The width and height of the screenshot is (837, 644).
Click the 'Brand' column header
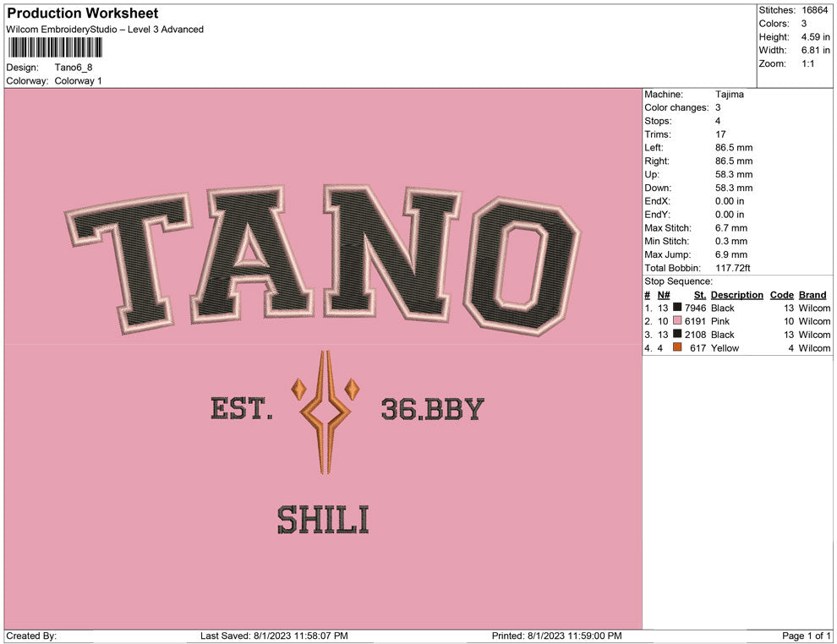point(812,294)
